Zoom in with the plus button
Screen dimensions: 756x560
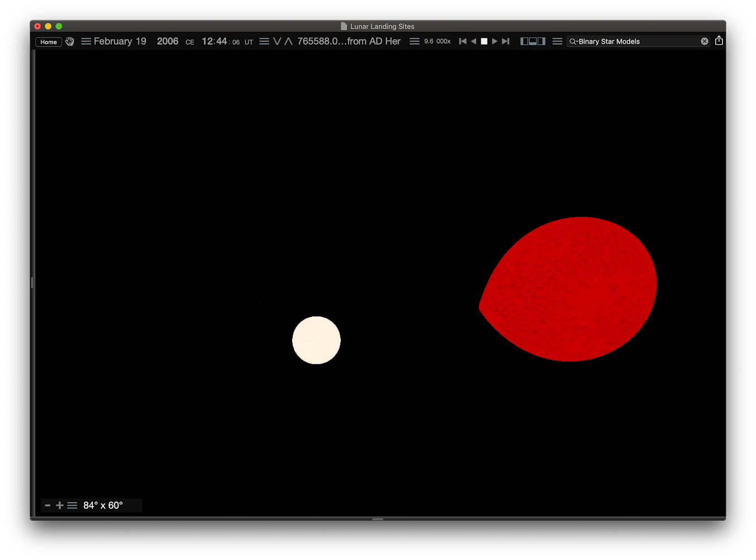[x=60, y=505]
